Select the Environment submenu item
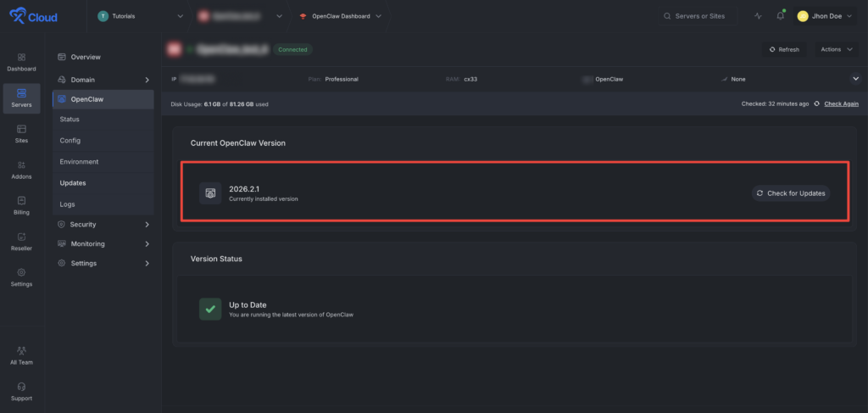 click(79, 161)
